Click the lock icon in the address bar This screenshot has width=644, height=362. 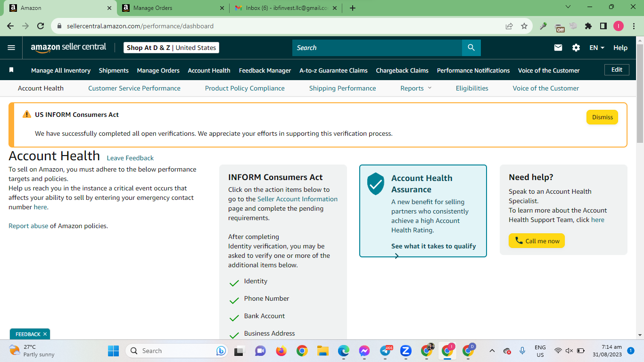tap(59, 26)
